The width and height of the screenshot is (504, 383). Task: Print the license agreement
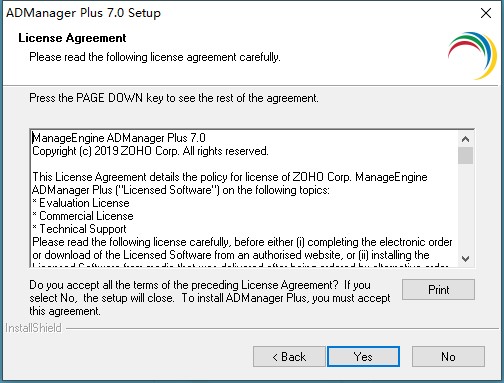pyautogui.click(x=438, y=289)
